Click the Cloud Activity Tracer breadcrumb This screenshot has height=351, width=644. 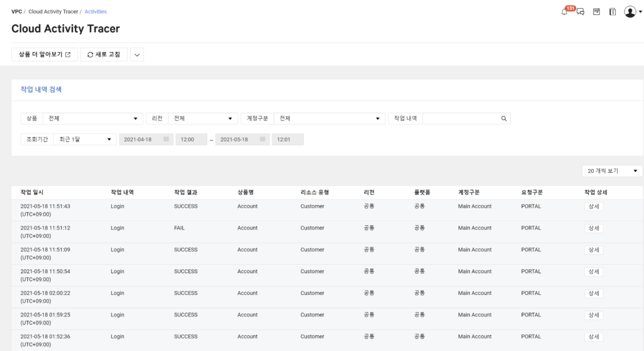pyautogui.click(x=53, y=11)
